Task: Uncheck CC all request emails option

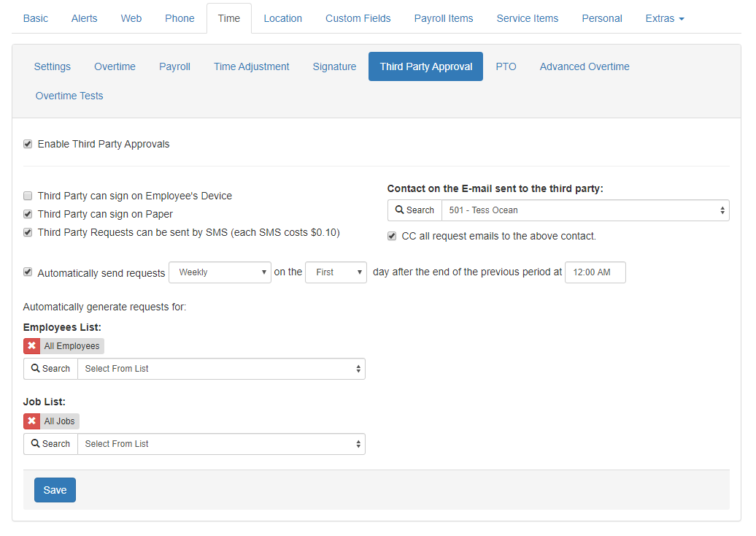Action: [393, 236]
